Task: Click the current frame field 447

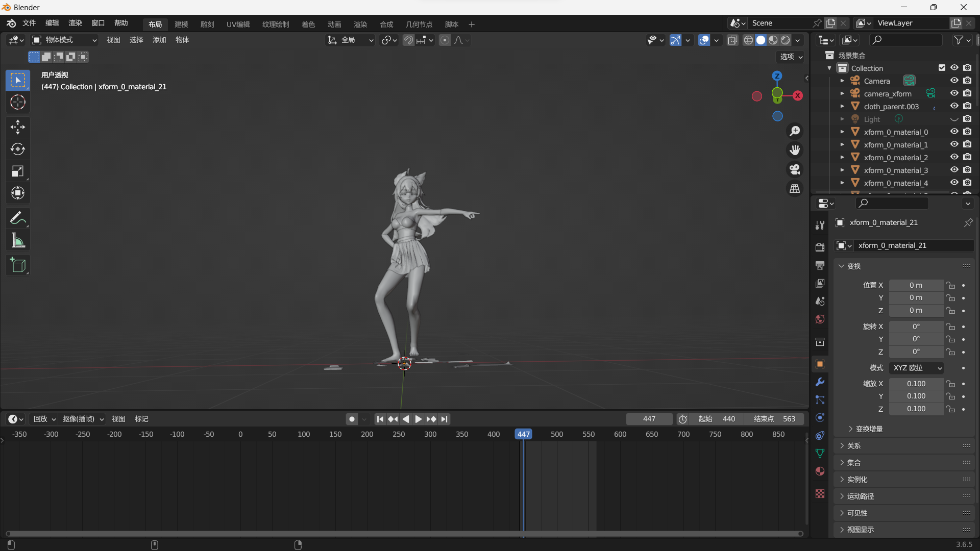Action: point(649,419)
